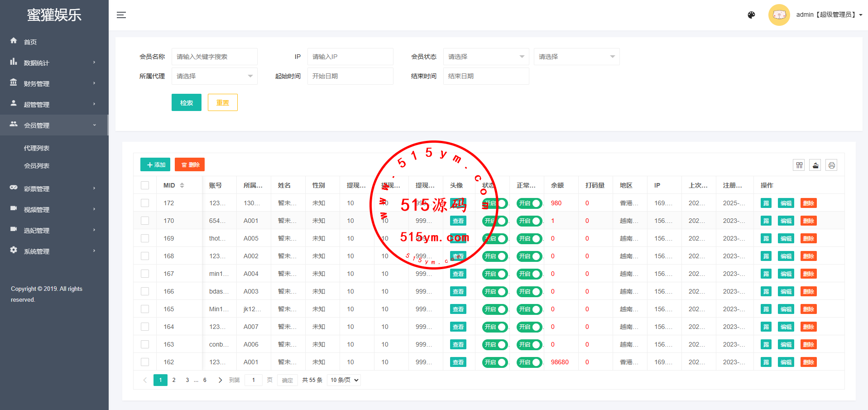Screen dimensions: 868x410
Task: Click the admin avatar image
Action: pyautogui.click(x=779, y=15)
